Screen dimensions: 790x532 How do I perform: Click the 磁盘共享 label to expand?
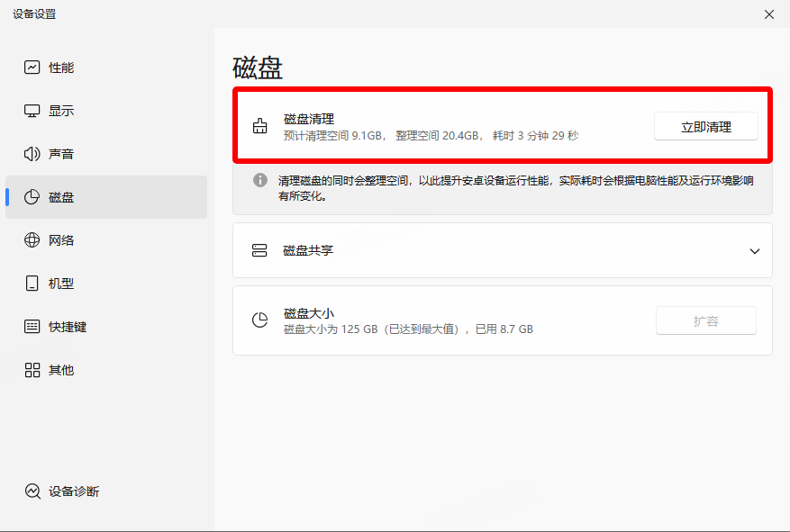(x=308, y=250)
